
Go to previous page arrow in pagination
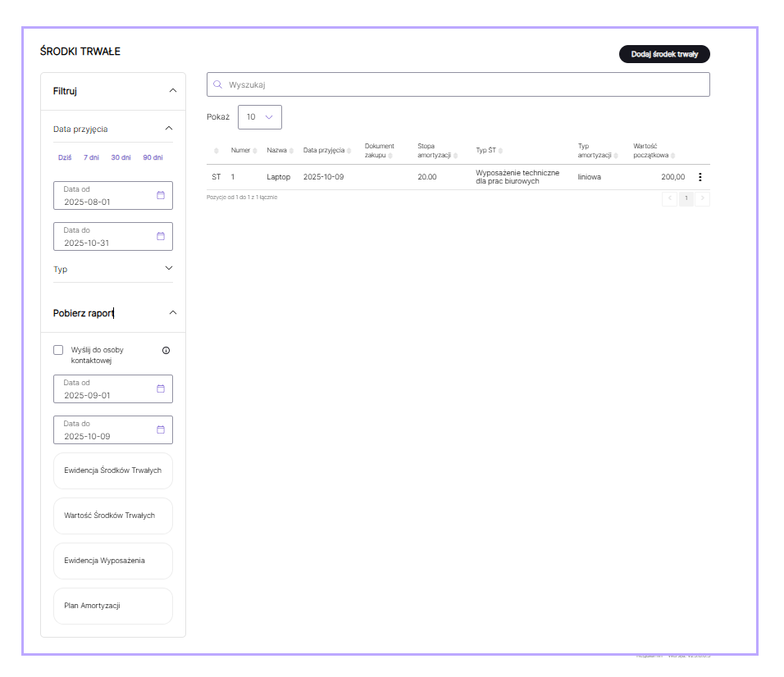click(669, 198)
